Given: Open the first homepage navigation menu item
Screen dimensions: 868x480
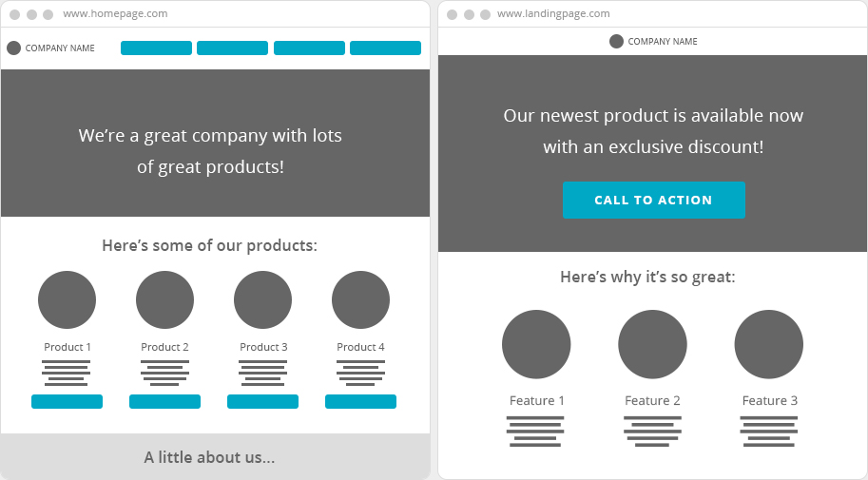Looking at the screenshot, I should [x=156, y=48].
